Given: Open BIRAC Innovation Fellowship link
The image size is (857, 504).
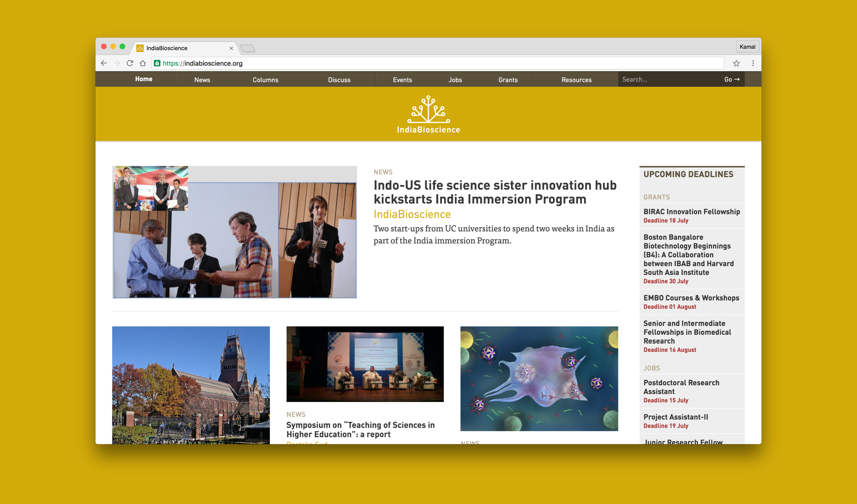Looking at the screenshot, I should (x=692, y=212).
